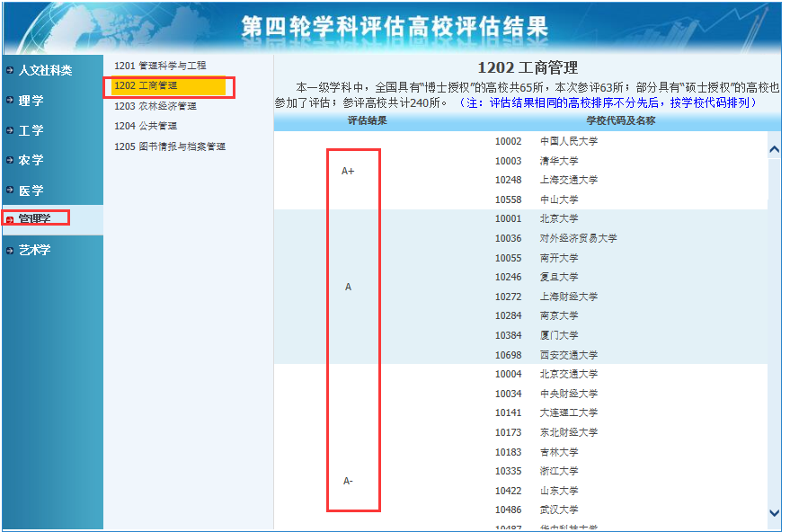Viewport: 790px width, 532px height.
Task: Select the 工学 category
Action: point(31,130)
